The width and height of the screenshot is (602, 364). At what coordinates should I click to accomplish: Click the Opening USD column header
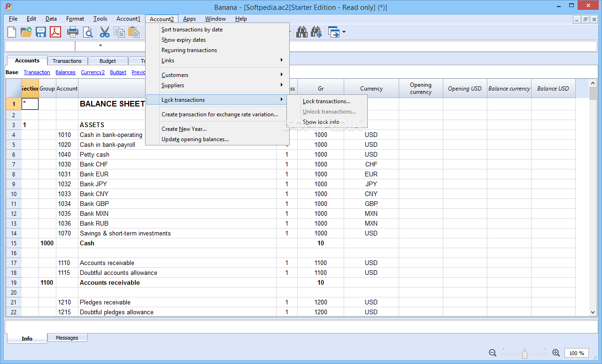coord(465,89)
